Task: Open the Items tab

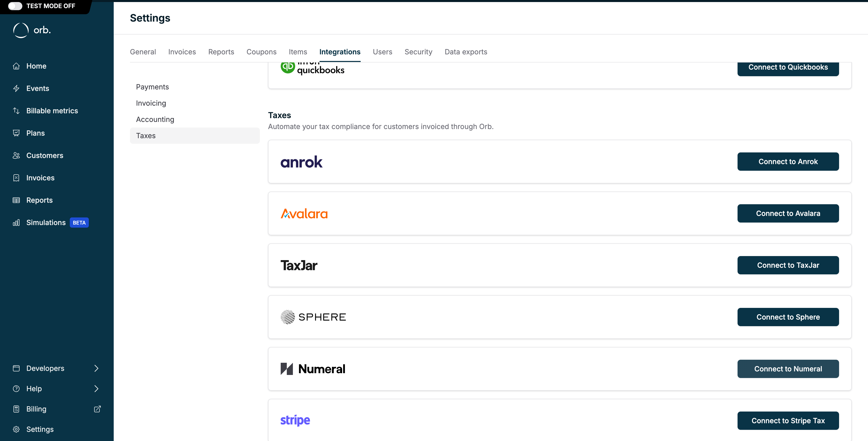Action: click(x=298, y=52)
